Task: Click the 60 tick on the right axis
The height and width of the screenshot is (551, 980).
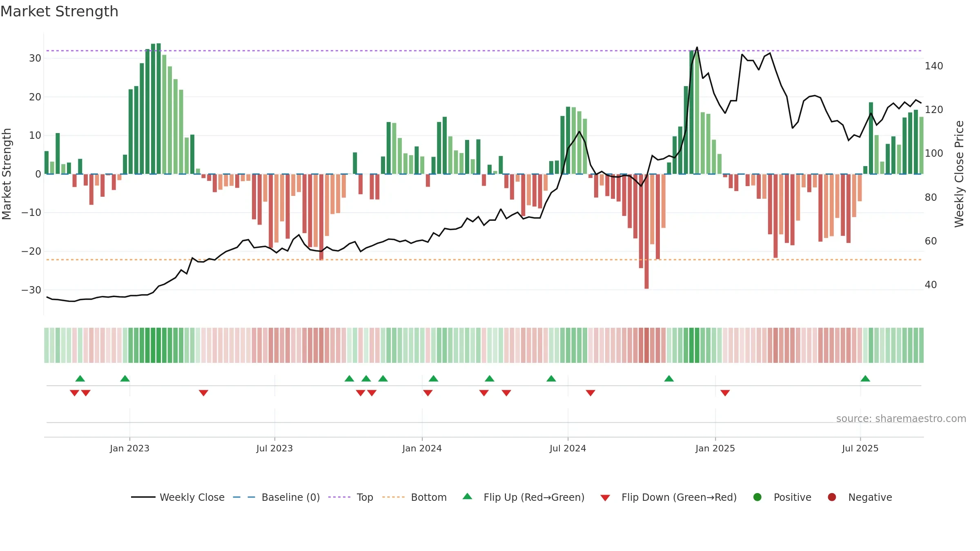Action: pos(931,241)
